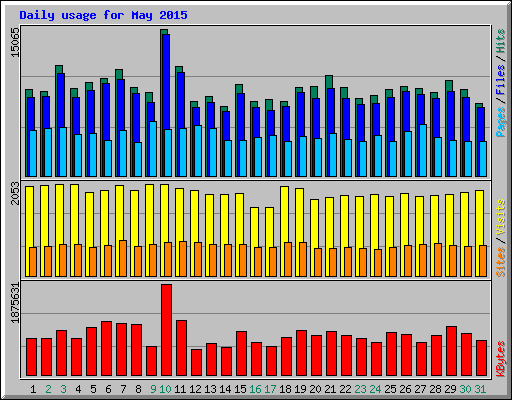Click day label 28
This screenshot has height=400, width=512.
point(435,389)
